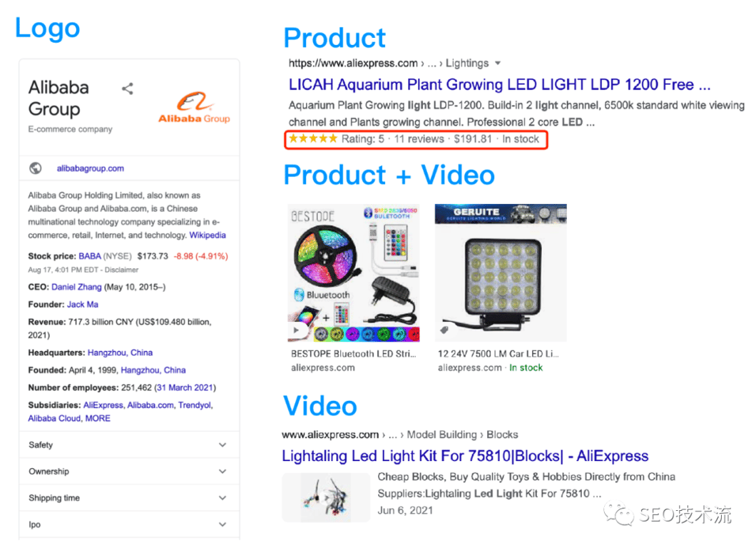
Task: Click the Alibaba Group logo image
Action: click(194, 107)
